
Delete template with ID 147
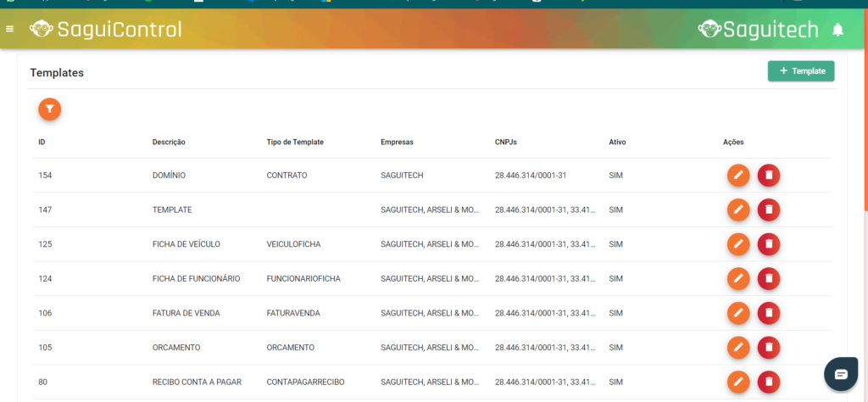769,209
